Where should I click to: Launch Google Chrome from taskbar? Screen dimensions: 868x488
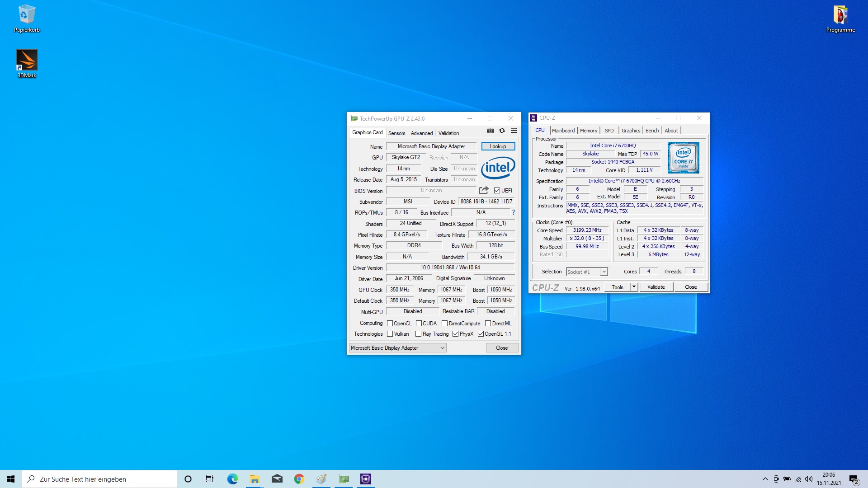tap(299, 479)
